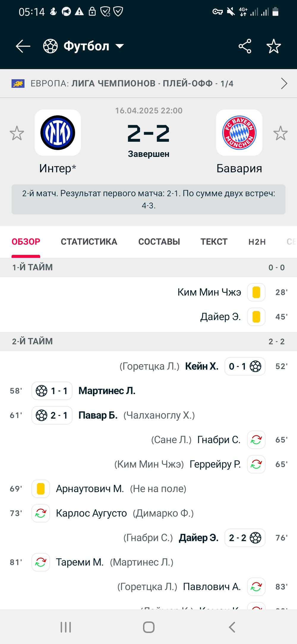Tap Ким Мин Чжэ yellow card icon
297x644 pixels.
[256, 292]
